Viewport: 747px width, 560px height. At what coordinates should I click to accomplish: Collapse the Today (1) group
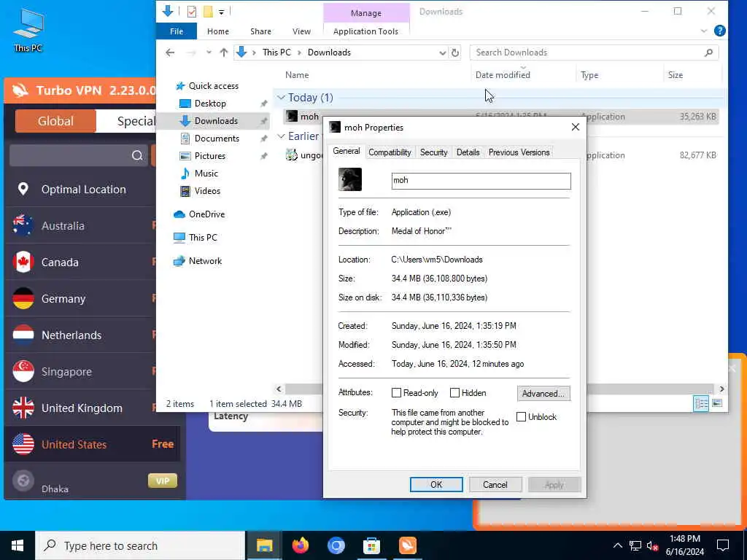(x=281, y=98)
